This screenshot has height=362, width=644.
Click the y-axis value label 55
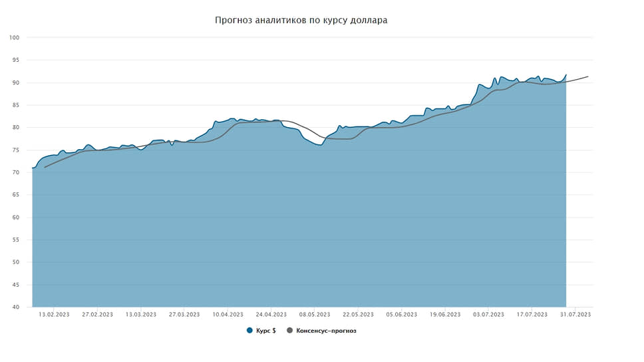15,240
